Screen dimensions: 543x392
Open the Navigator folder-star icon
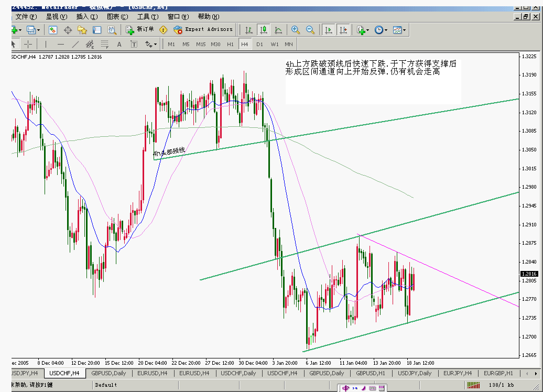point(82,30)
